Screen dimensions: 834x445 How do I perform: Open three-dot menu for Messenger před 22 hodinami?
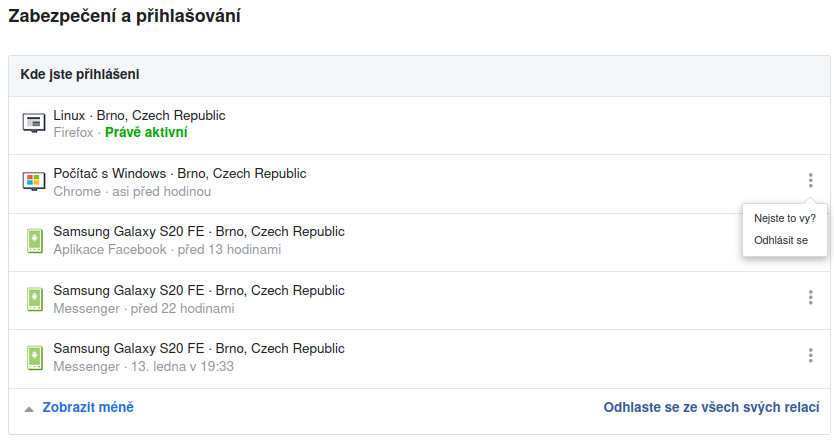(x=811, y=297)
